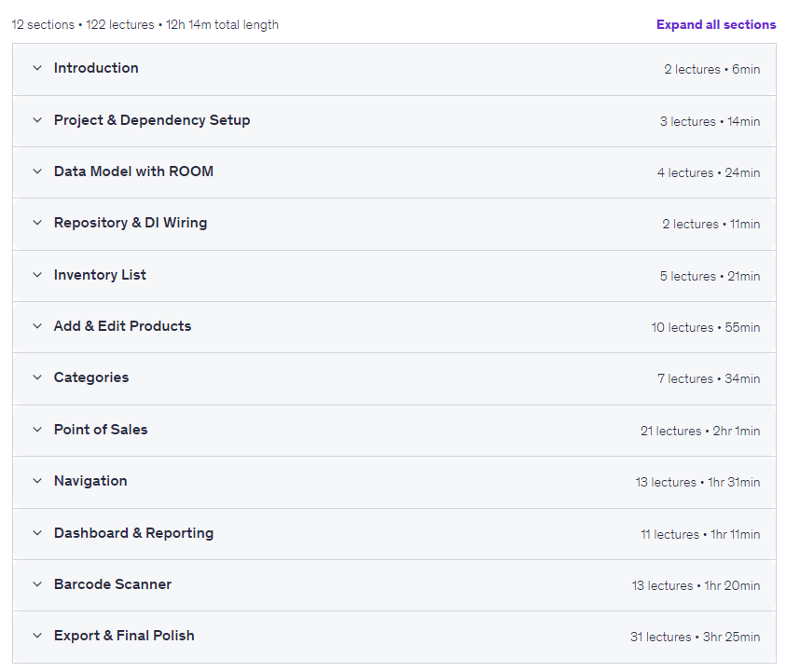The width and height of the screenshot is (786, 672).
Task: Click the Expand all sections link
Action: [716, 24]
